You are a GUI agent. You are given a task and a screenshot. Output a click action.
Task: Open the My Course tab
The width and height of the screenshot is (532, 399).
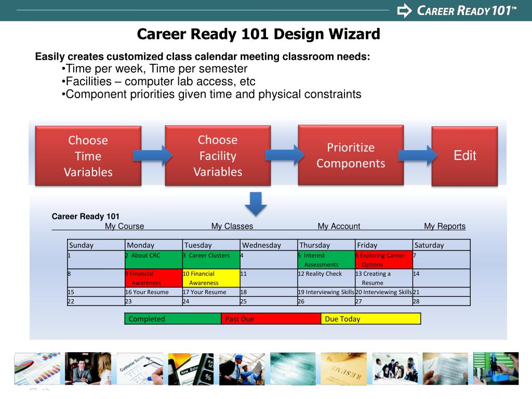(125, 226)
